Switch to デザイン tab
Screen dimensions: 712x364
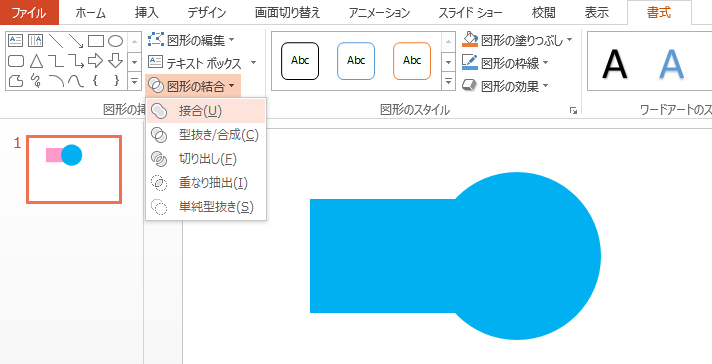(207, 13)
